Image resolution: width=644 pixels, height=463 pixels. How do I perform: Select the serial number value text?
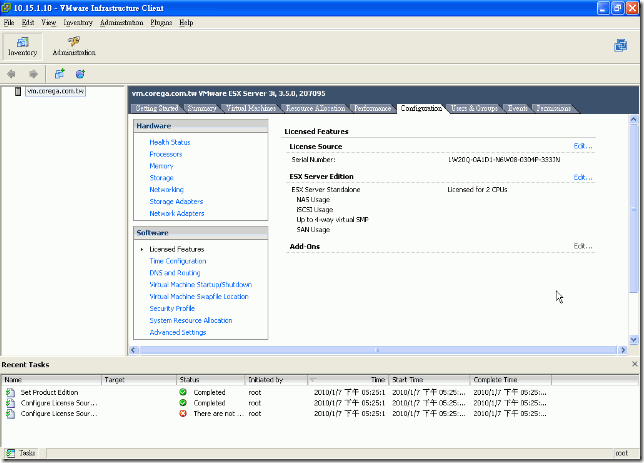[504, 159]
